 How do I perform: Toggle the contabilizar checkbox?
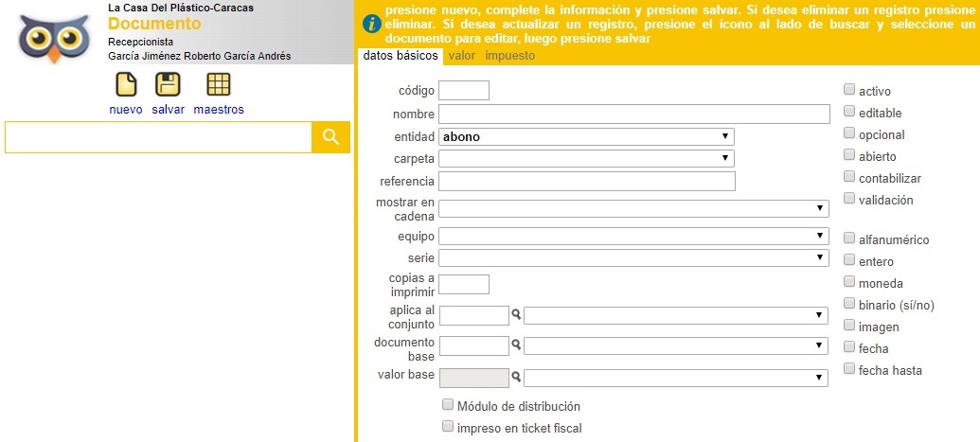click(x=848, y=176)
